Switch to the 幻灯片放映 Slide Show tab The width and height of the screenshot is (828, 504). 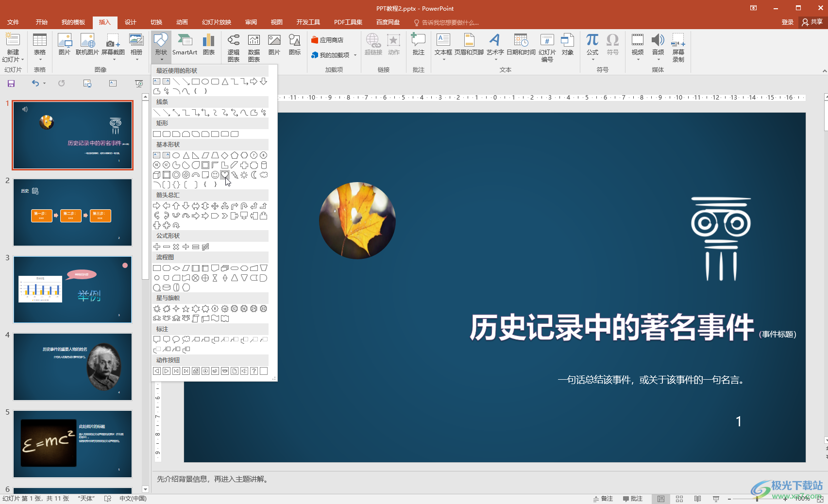(217, 22)
